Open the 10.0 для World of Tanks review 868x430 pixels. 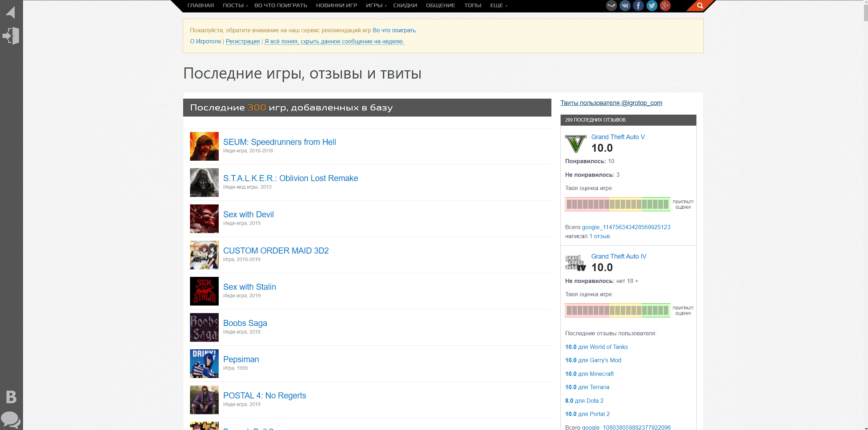coord(596,347)
